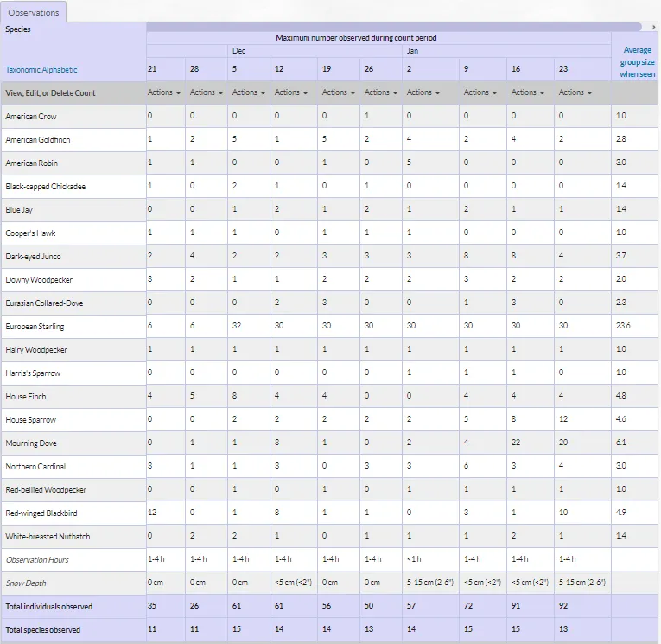Select the American Robin row label
The image size is (661, 644).
[32, 163]
